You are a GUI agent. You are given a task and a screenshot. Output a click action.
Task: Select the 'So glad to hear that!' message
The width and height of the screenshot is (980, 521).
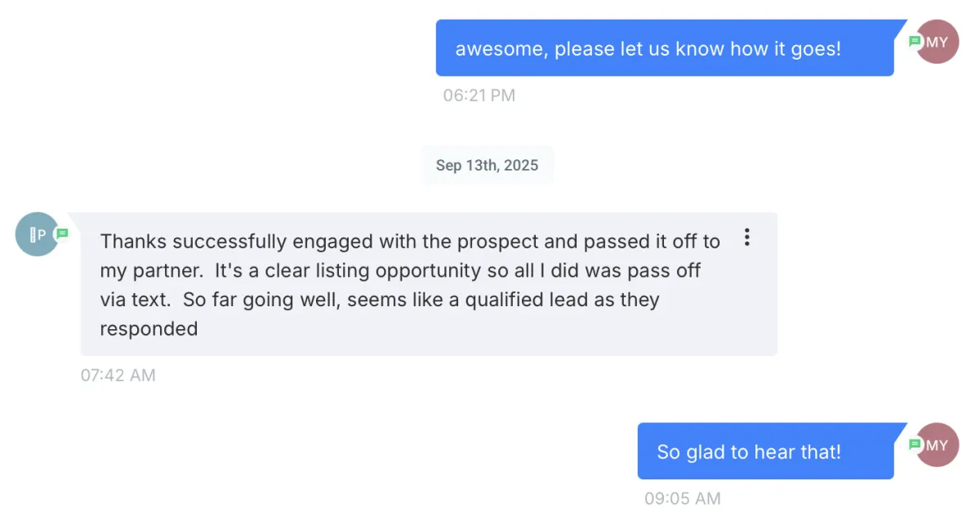coord(748,452)
